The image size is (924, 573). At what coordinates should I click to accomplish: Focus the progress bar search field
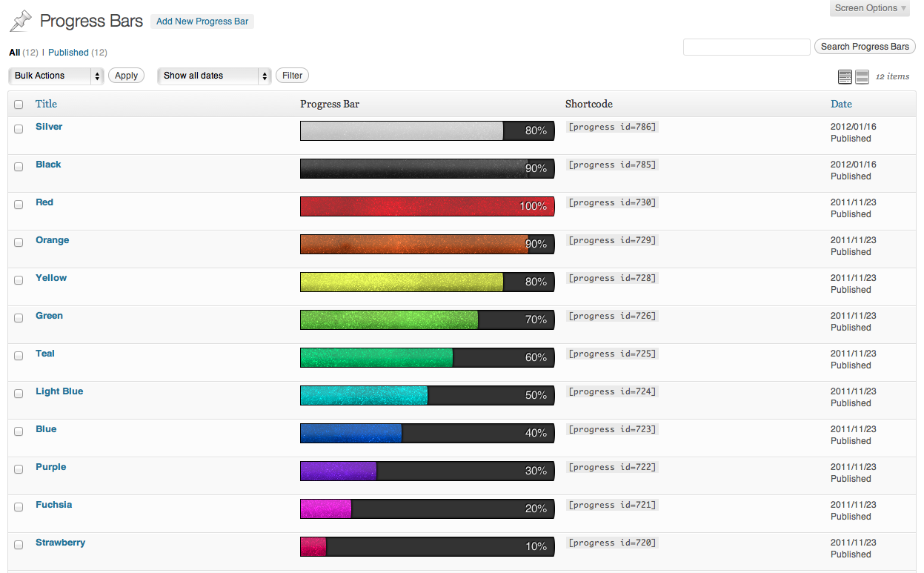(746, 47)
